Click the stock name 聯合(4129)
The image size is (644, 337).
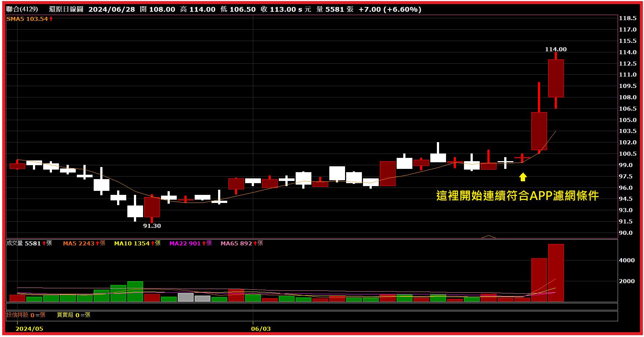tap(22, 9)
